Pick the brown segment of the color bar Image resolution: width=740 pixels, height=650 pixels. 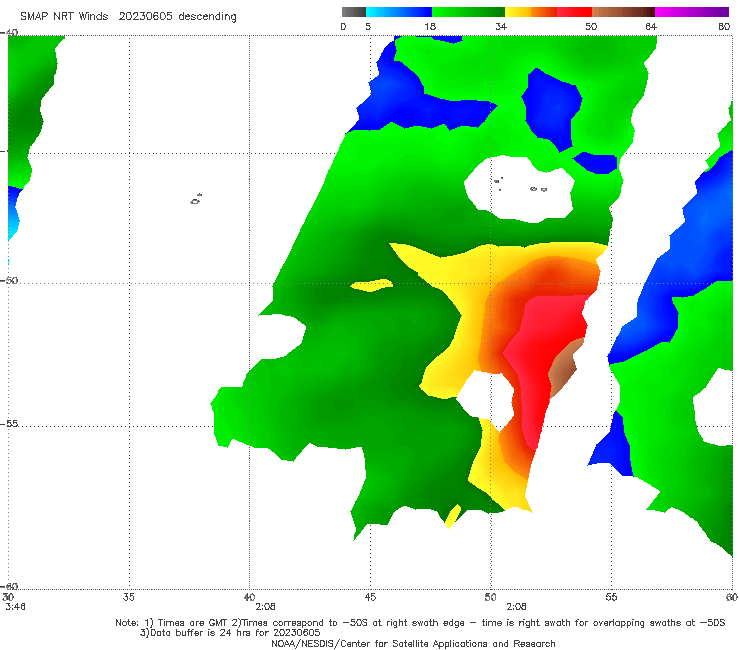pyautogui.click(x=623, y=12)
